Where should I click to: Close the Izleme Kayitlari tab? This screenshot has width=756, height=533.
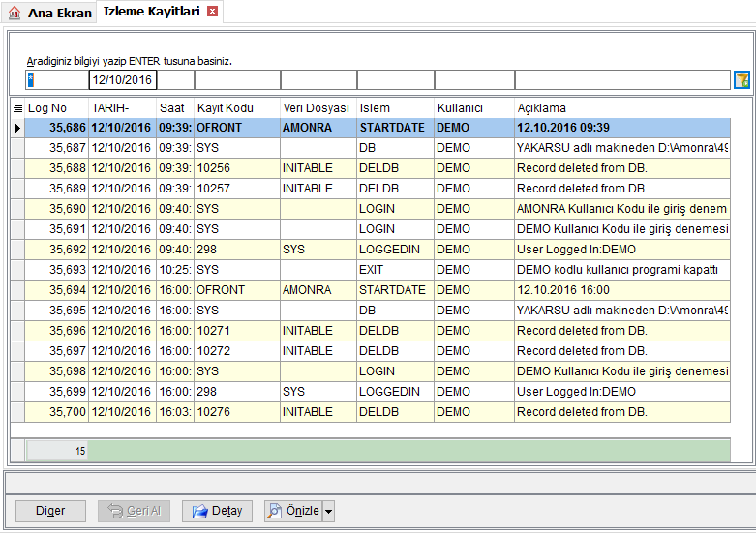tap(212, 11)
